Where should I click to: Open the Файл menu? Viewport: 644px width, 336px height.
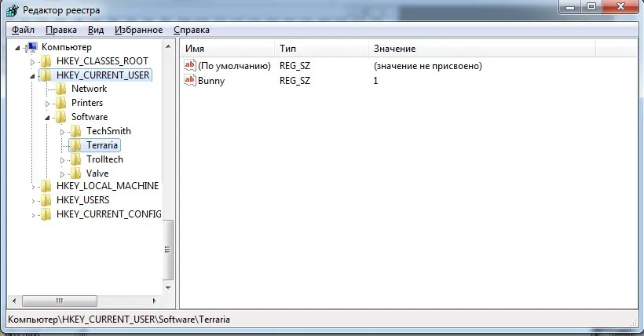pyautogui.click(x=23, y=30)
